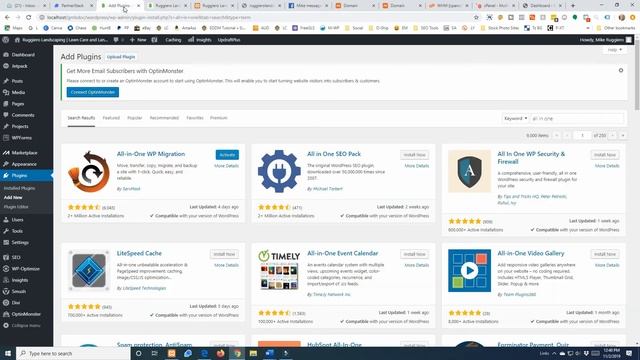Image resolution: width=640 pixels, height=360 pixels.
Task: Open All in One SEO Pack title link
Action: point(334,154)
